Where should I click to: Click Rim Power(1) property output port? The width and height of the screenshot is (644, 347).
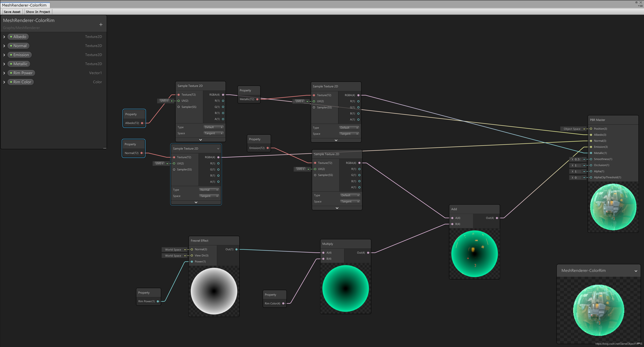(158, 301)
